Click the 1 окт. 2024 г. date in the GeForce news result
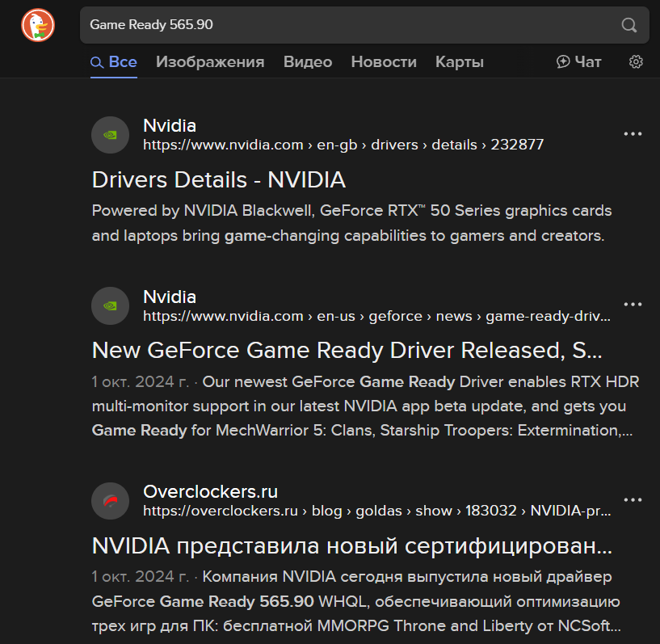The image size is (660, 644). 141,381
